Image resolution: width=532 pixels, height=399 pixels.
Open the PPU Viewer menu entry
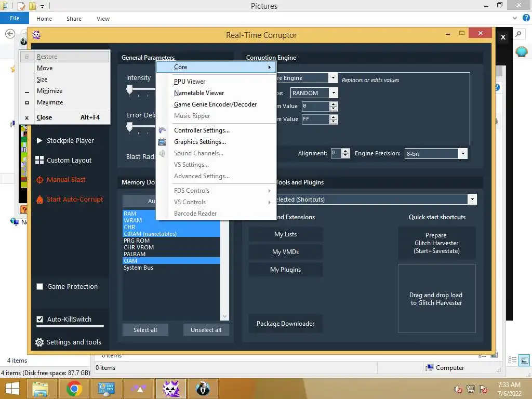(216, 82)
